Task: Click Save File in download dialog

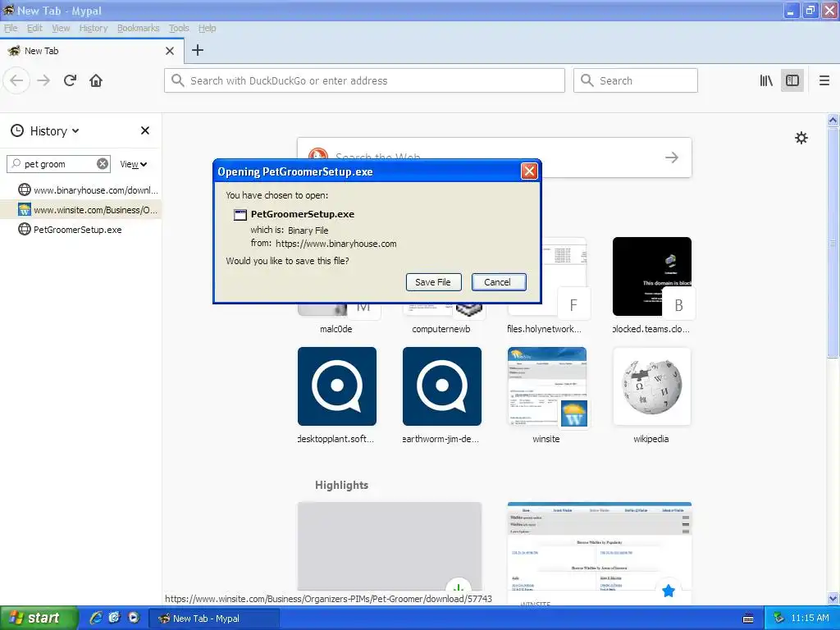Action: (x=433, y=282)
